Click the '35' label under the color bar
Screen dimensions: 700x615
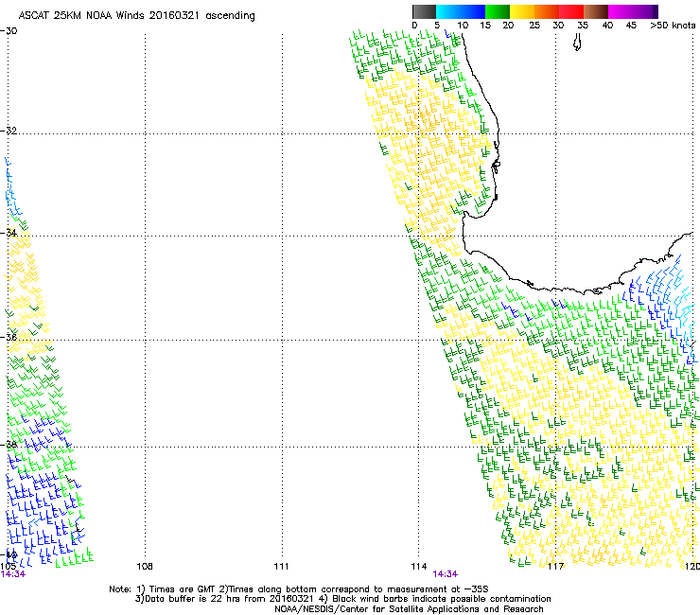pos(583,26)
